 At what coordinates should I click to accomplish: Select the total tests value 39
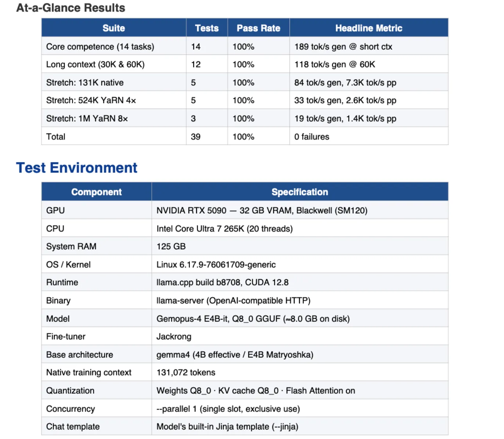tap(195, 137)
